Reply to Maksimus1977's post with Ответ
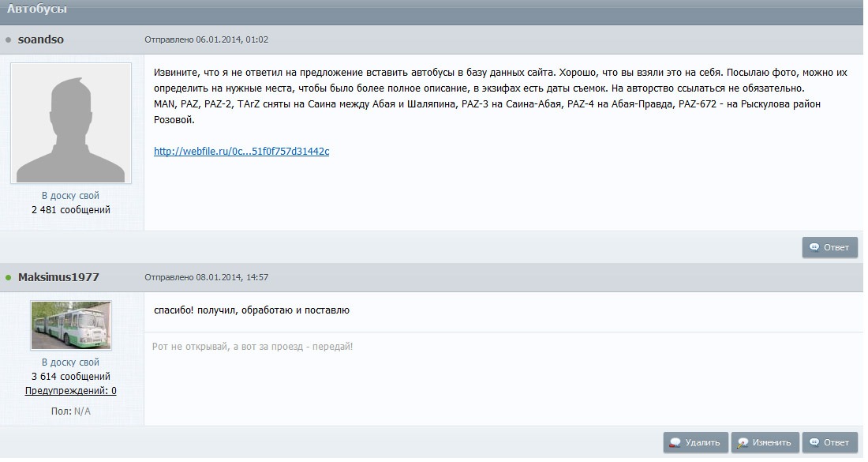Image resolution: width=868 pixels, height=462 pixels. [x=830, y=442]
